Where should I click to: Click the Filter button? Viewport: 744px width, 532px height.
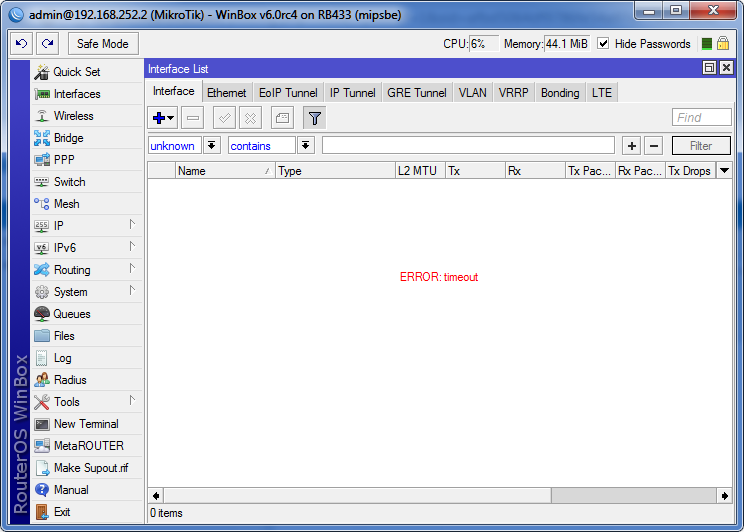pos(701,146)
